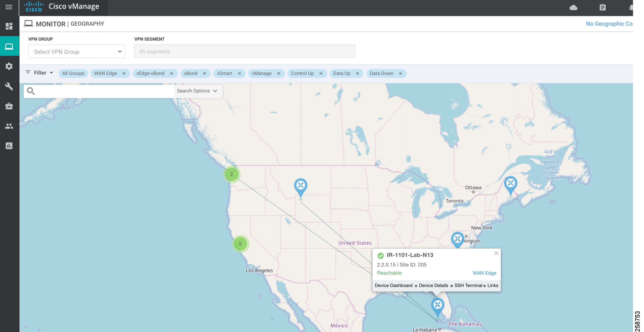
Task: Open the Administration people sidebar icon
Action: pos(9,126)
